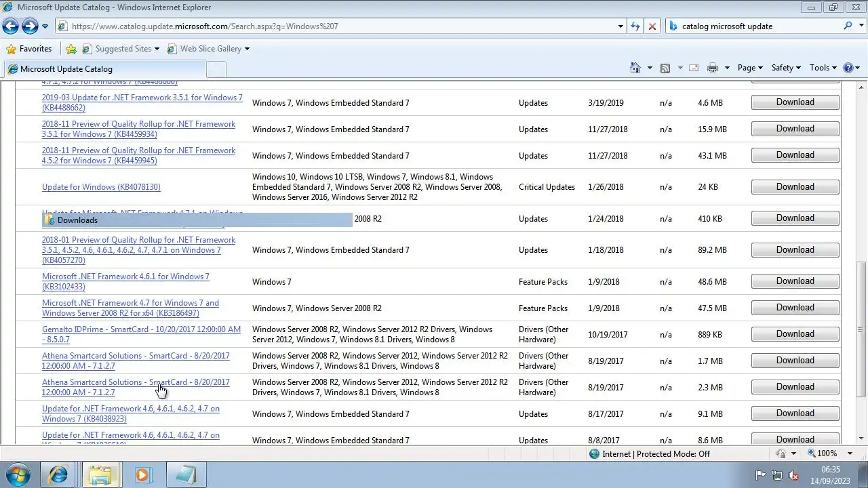868x488 pixels.
Task: Download the 43.1 MB KB4459945 update
Action: point(795,155)
